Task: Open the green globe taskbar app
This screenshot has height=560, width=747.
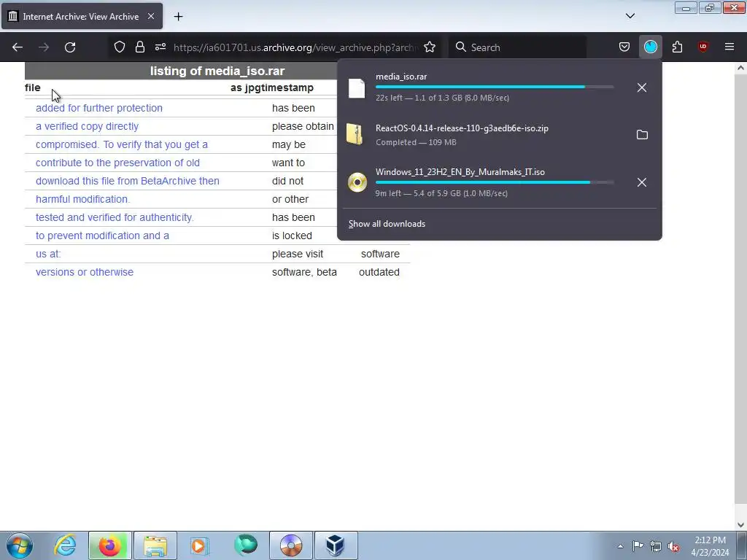Action: coord(246,545)
